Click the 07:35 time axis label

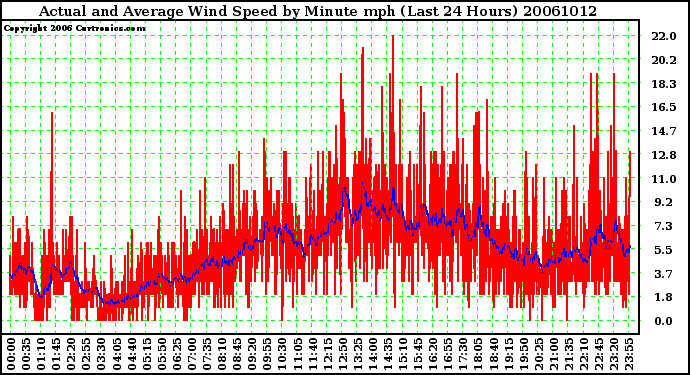tap(206, 354)
